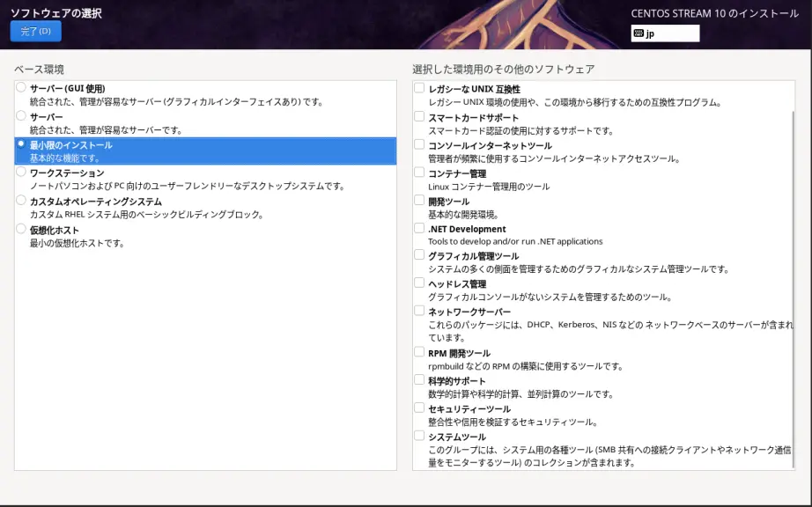The height and width of the screenshot is (507, 812).
Task: Tick the コンソールインターネットツール checkbox
Action: tap(419, 144)
